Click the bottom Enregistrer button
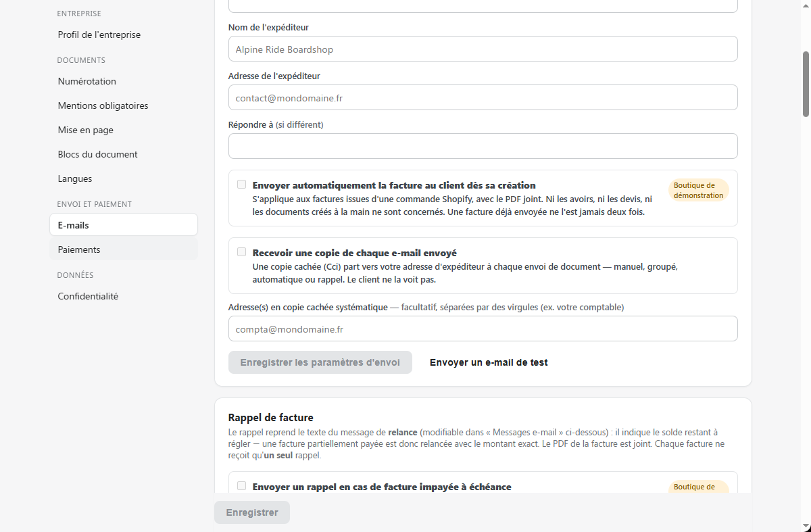Image resolution: width=811 pixels, height=532 pixels. pos(252,512)
